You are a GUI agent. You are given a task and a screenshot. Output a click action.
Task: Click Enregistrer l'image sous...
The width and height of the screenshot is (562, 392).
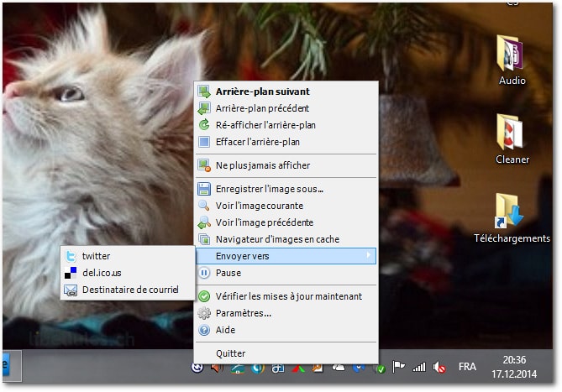point(286,189)
